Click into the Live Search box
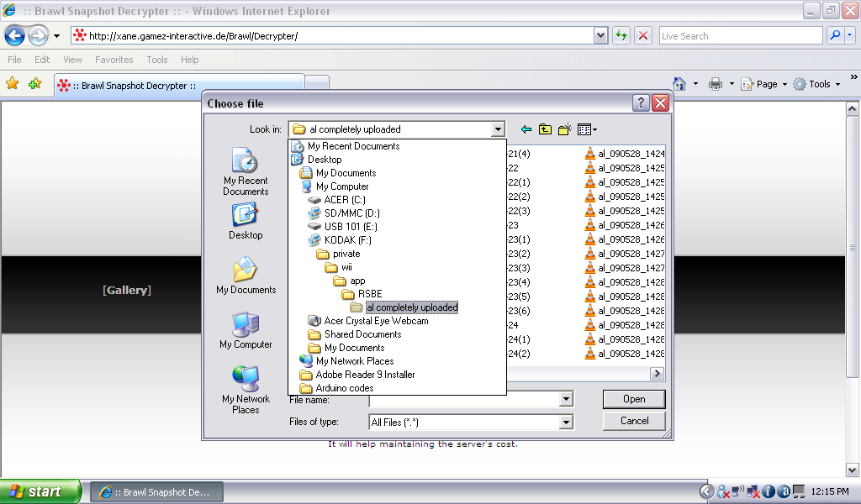 point(740,36)
